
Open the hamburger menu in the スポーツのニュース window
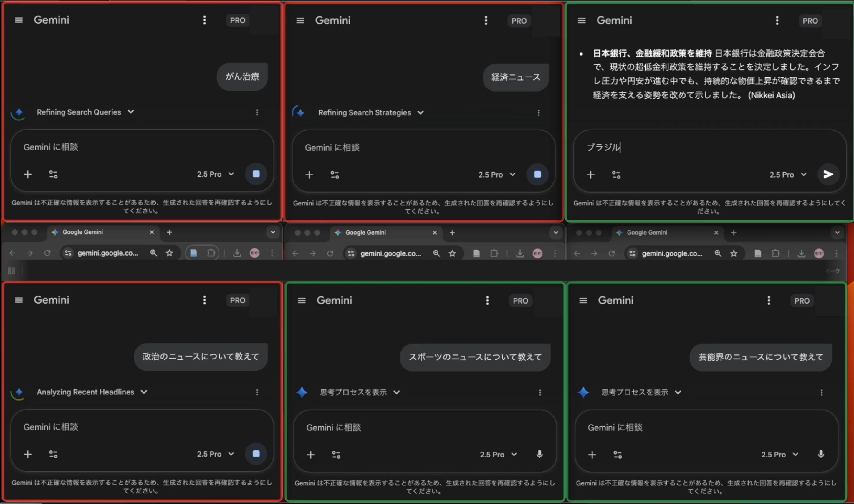pyautogui.click(x=302, y=301)
